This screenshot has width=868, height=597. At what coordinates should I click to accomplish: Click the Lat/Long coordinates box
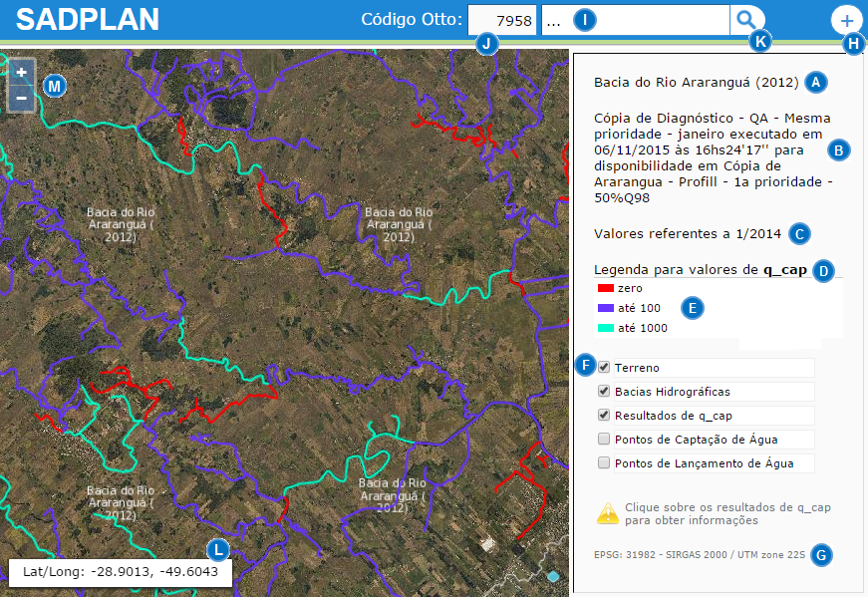point(120,573)
